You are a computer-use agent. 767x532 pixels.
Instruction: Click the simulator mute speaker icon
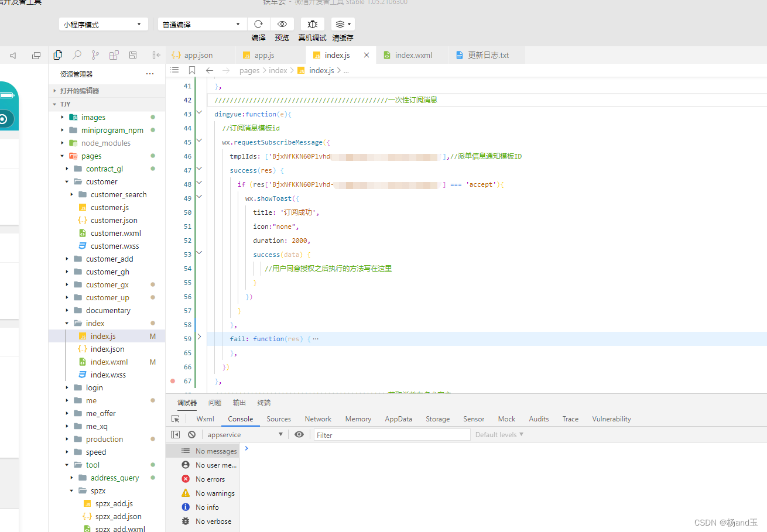[x=13, y=55]
